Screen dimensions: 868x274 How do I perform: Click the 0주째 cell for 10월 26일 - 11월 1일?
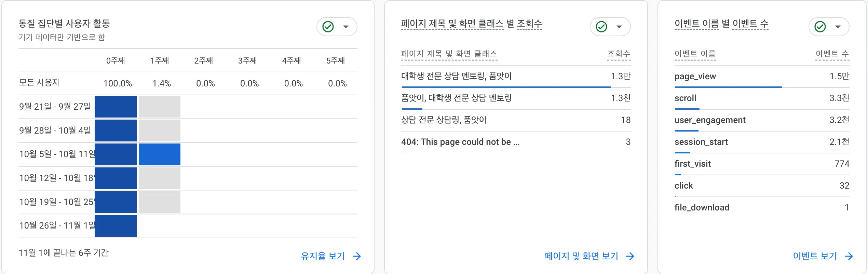click(x=116, y=226)
